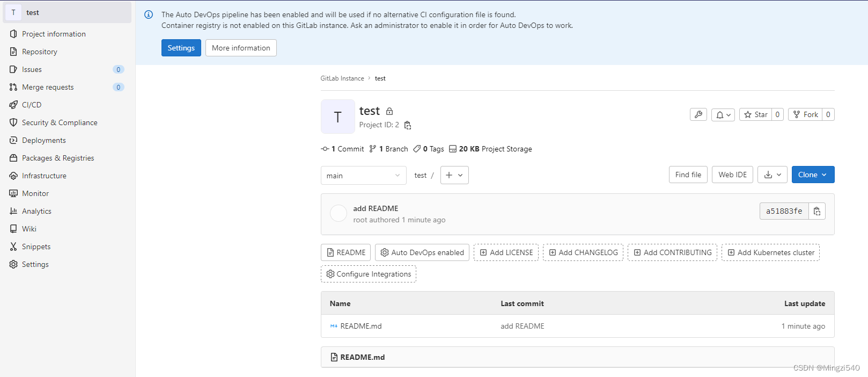Open the README.md file link
Screen dimensions: 868x377
click(x=361, y=326)
